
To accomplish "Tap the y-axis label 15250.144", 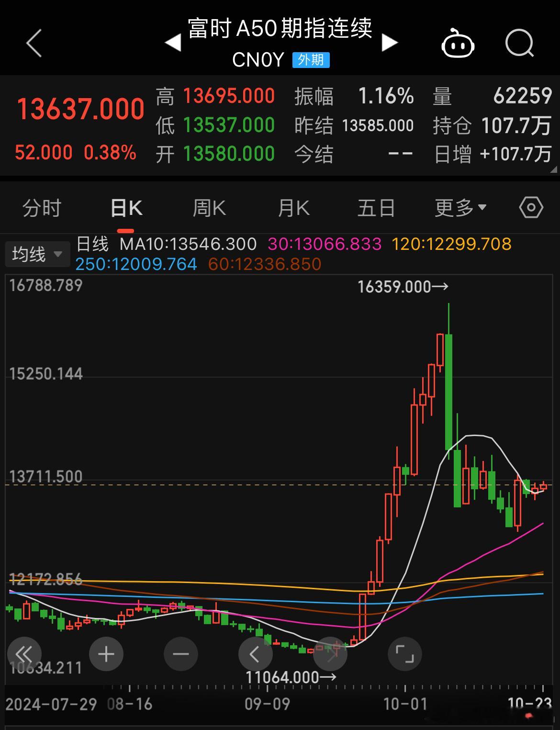I will pyautogui.click(x=46, y=373).
